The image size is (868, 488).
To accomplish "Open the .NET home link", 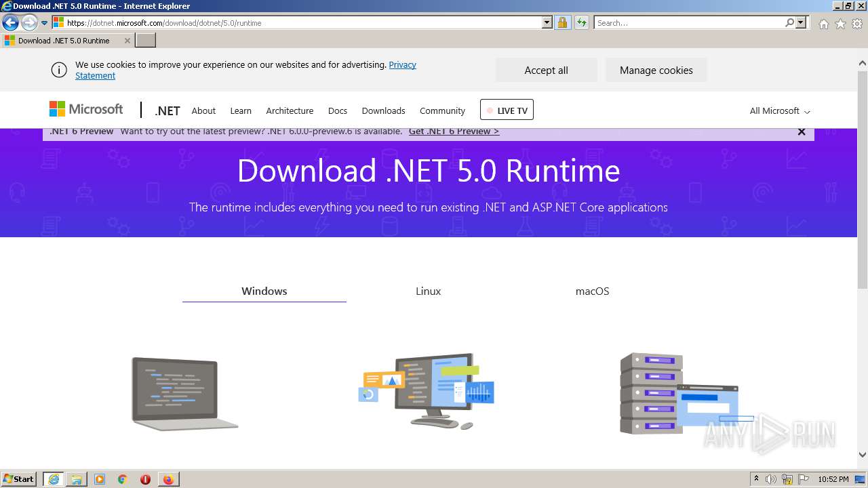I will coord(167,110).
